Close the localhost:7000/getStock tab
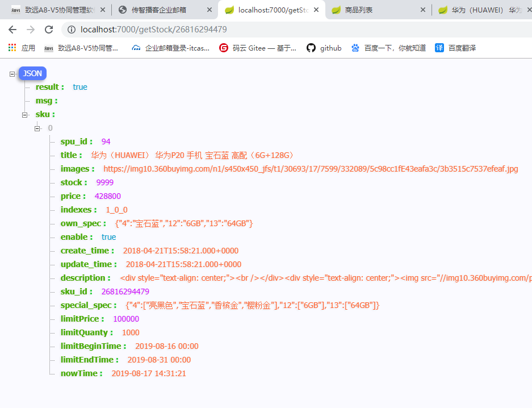The image size is (532, 408). coord(316,10)
